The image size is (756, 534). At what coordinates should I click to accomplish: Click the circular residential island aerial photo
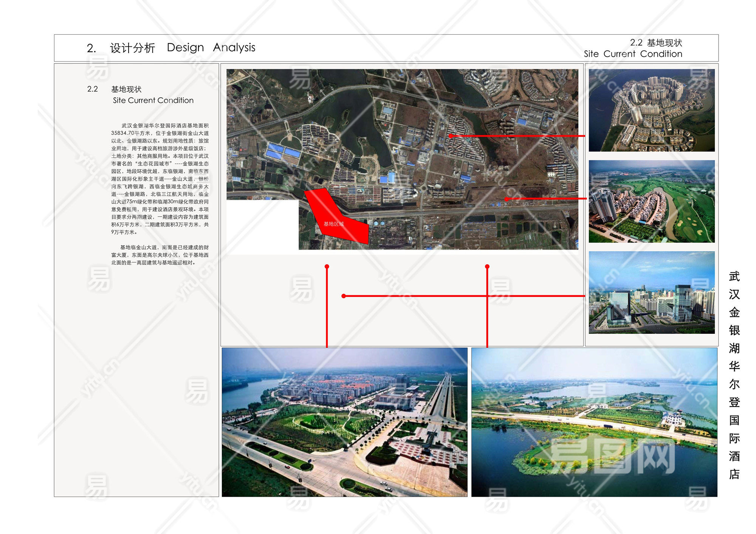(x=651, y=110)
